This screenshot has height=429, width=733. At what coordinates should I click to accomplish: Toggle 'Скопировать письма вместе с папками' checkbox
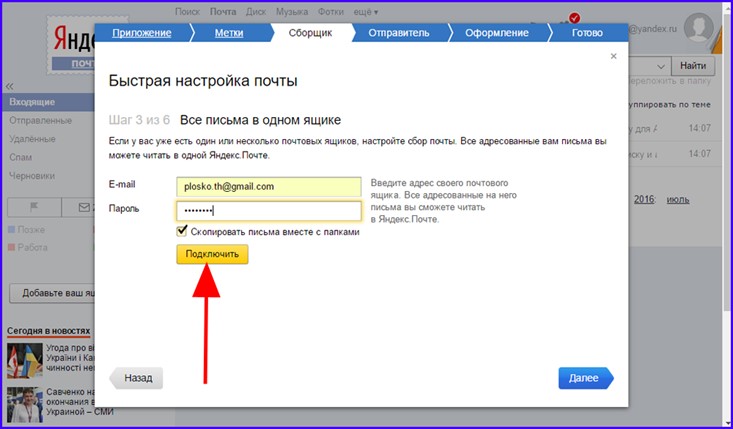(x=182, y=231)
